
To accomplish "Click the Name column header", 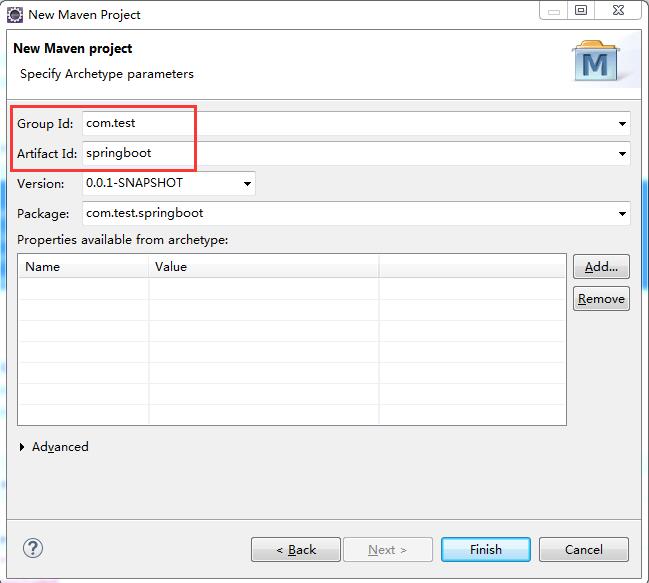I will [83, 267].
